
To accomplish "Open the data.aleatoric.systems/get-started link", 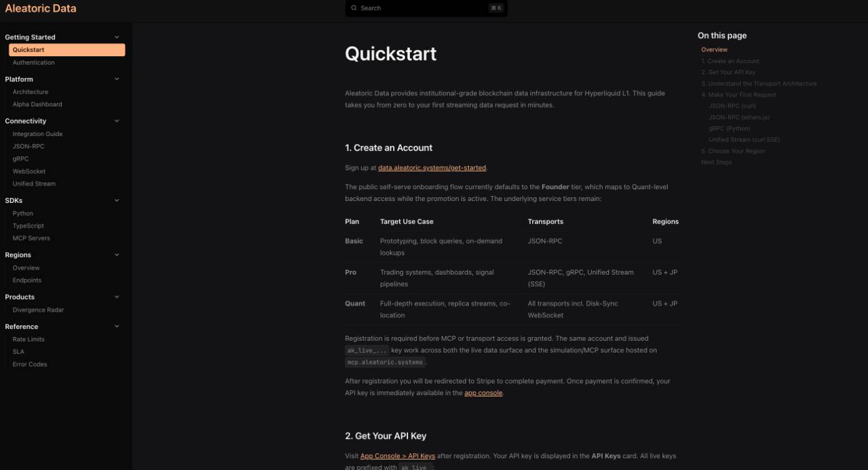I will [432, 168].
